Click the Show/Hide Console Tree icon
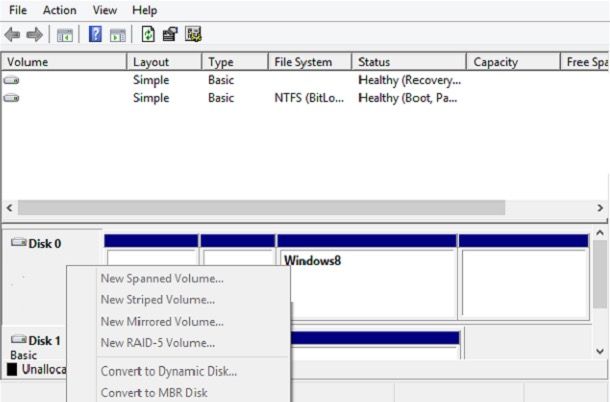Image resolution: width=610 pixels, height=402 pixels. click(x=64, y=34)
